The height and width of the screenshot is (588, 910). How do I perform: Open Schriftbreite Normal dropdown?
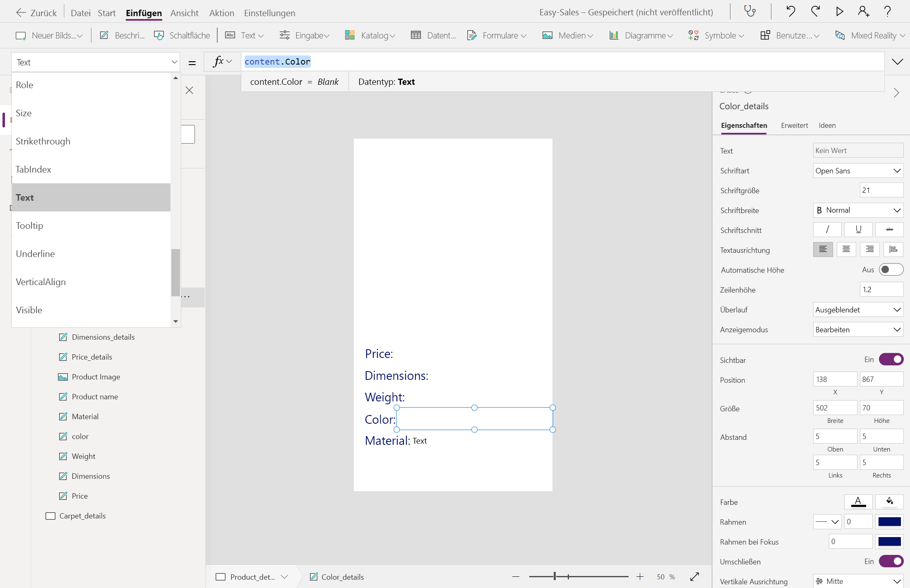[x=858, y=210]
